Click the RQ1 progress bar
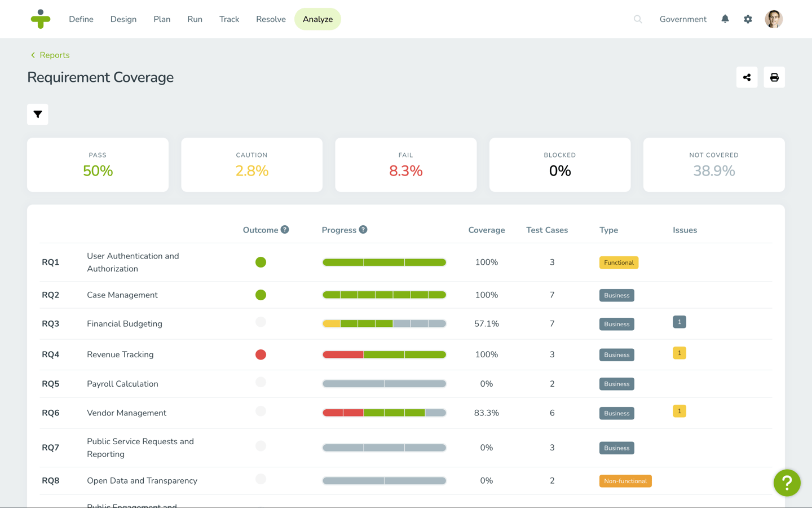The image size is (812, 508). [x=384, y=262]
